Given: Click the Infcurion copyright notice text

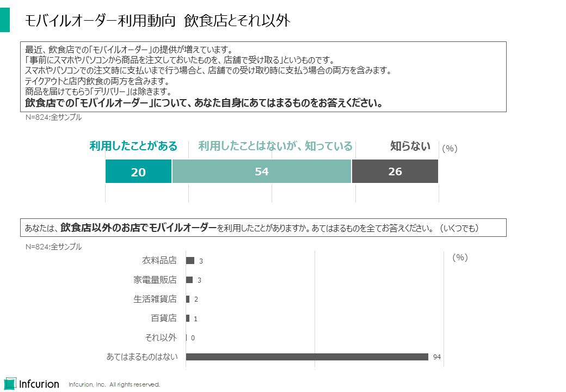Looking at the screenshot, I should pos(114,384).
